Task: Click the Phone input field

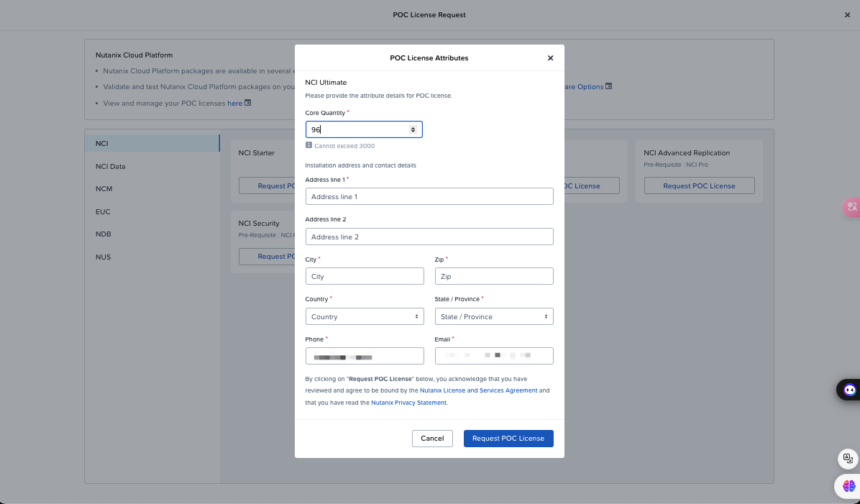Action: coord(365,356)
